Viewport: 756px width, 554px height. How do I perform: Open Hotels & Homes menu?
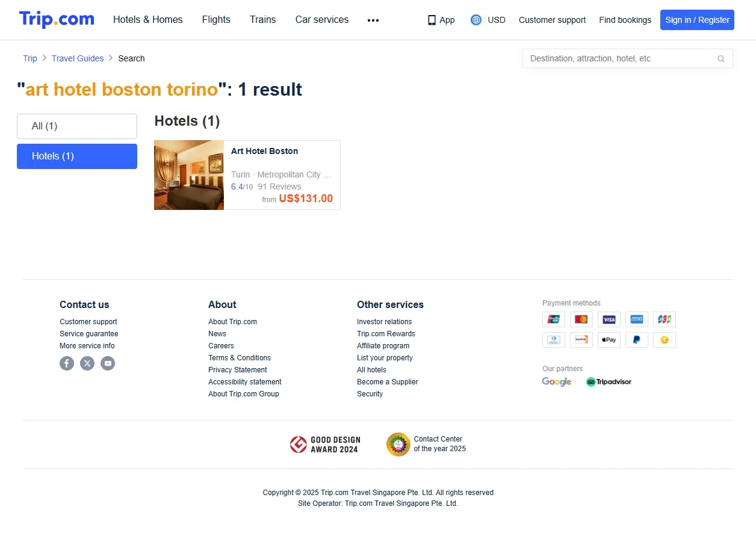[x=148, y=20]
